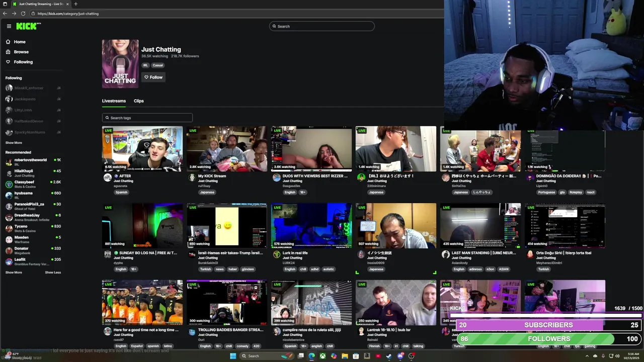Expand Recommended list with Show More
This screenshot has width=644, height=362.
point(14,273)
